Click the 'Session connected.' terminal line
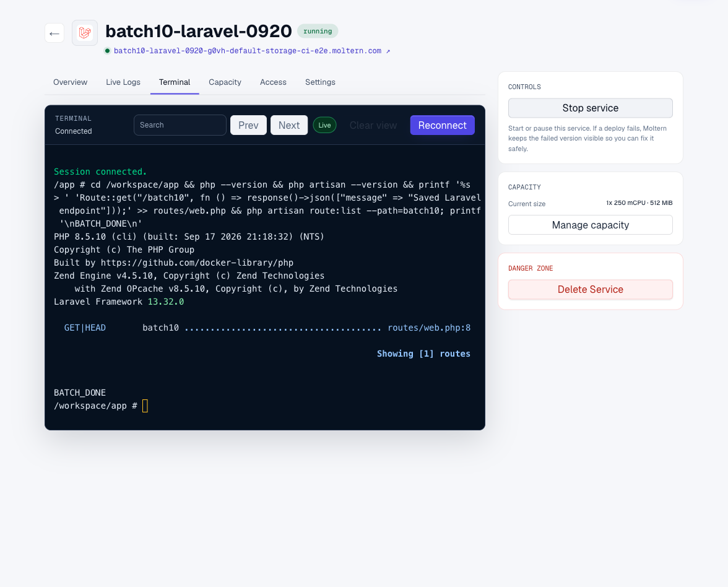Screen dimensions: 728x587 (x=100, y=172)
